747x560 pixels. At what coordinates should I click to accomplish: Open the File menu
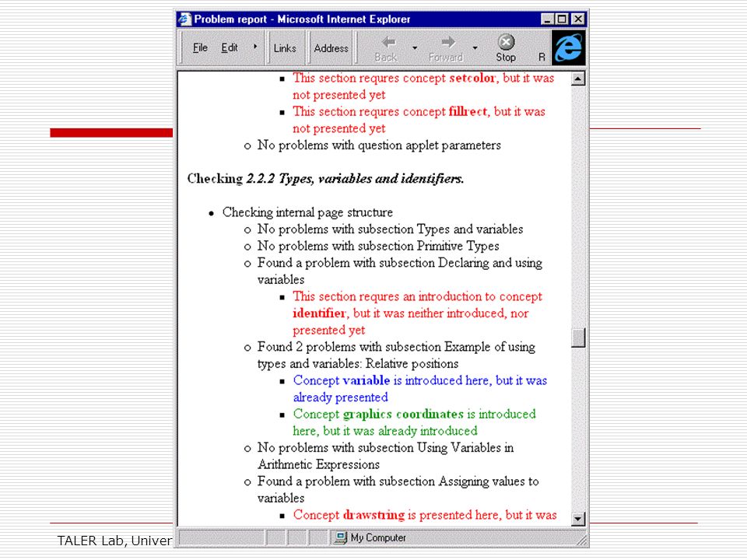[200, 47]
